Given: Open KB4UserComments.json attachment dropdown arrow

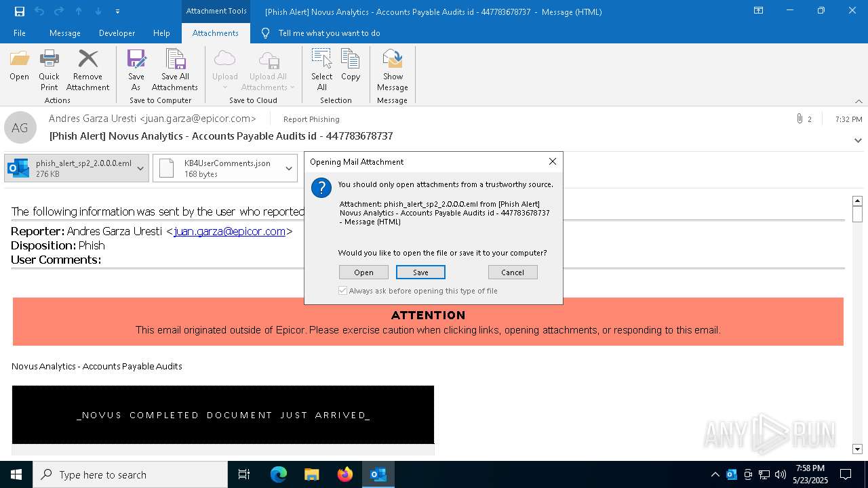Looking at the screenshot, I should coord(289,169).
